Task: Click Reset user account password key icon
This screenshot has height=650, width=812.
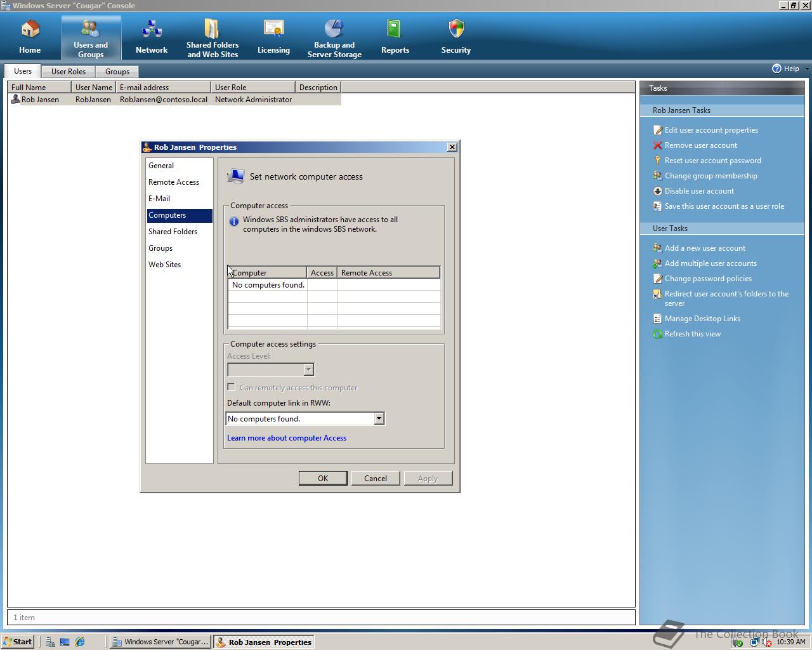Action: (x=658, y=161)
